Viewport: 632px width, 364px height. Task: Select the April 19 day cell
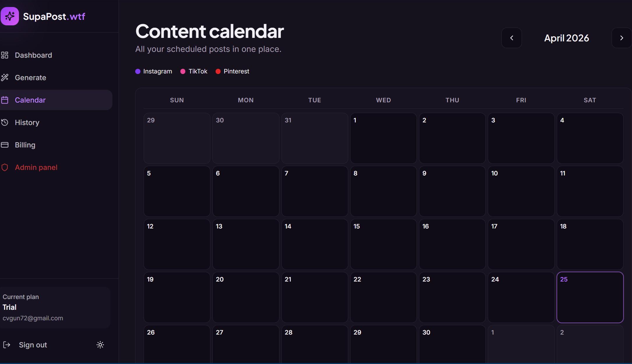click(x=177, y=297)
